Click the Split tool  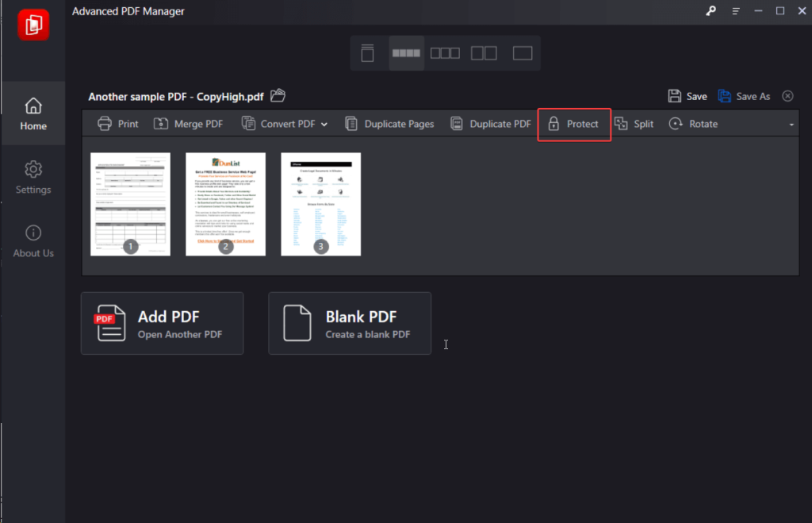coord(634,124)
